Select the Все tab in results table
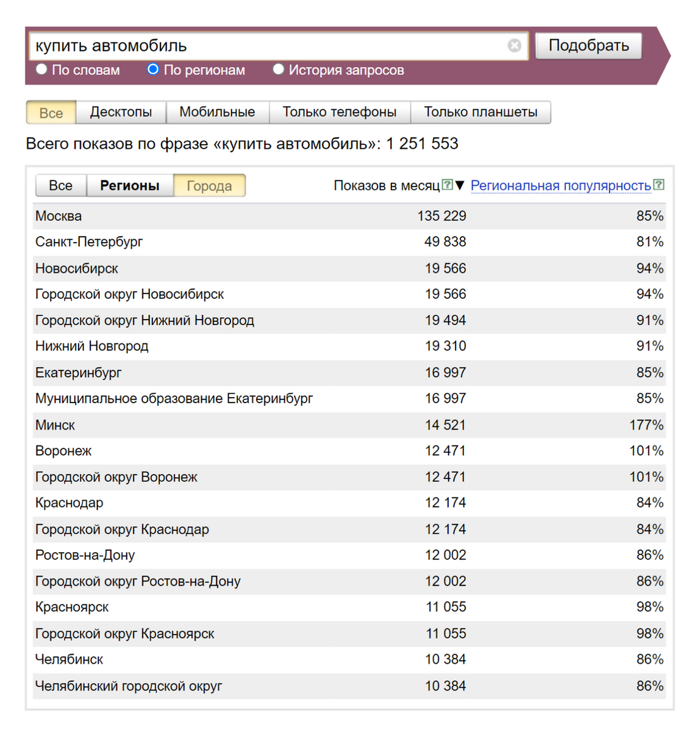The width and height of the screenshot is (700, 732). [x=61, y=185]
